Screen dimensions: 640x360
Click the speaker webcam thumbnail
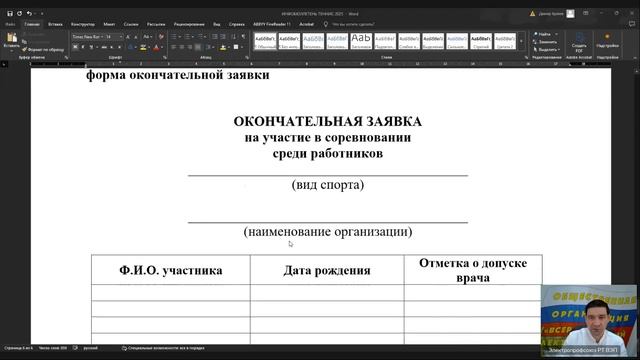click(589, 320)
